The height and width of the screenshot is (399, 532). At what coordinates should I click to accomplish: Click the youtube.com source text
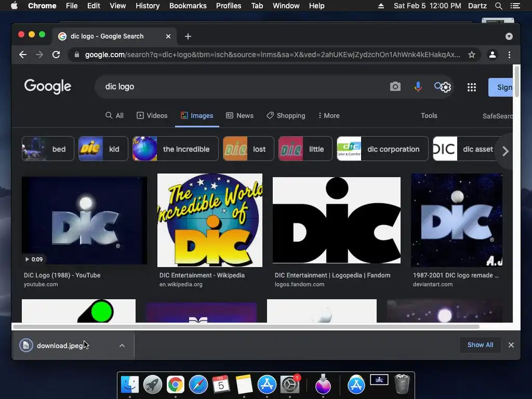click(41, 284)
